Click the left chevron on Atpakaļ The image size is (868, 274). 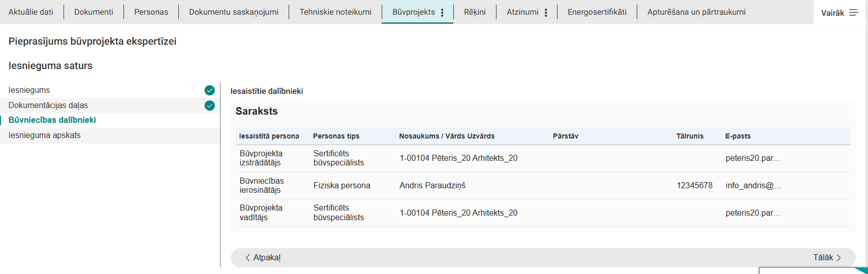pyautogui.click(x=247, y=258)
